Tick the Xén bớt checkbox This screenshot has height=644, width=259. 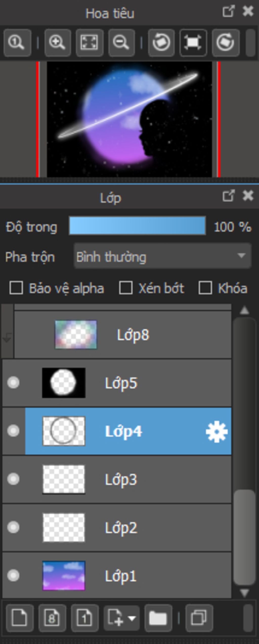[126, 288]
